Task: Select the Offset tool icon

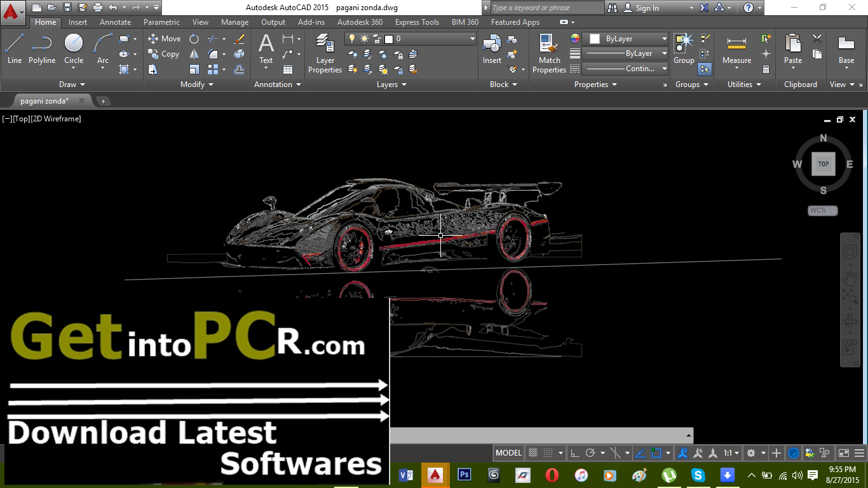Action: 239,70
